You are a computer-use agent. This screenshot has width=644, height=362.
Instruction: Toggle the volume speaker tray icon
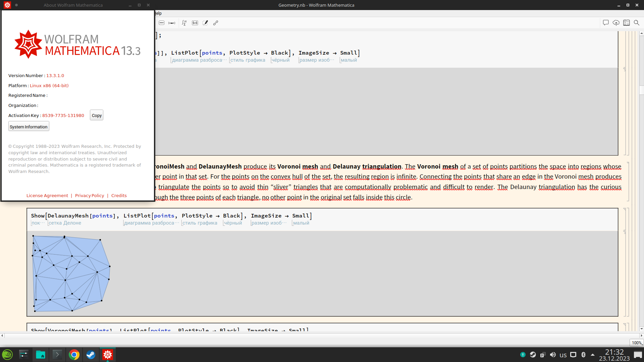(x=553, y=355)
